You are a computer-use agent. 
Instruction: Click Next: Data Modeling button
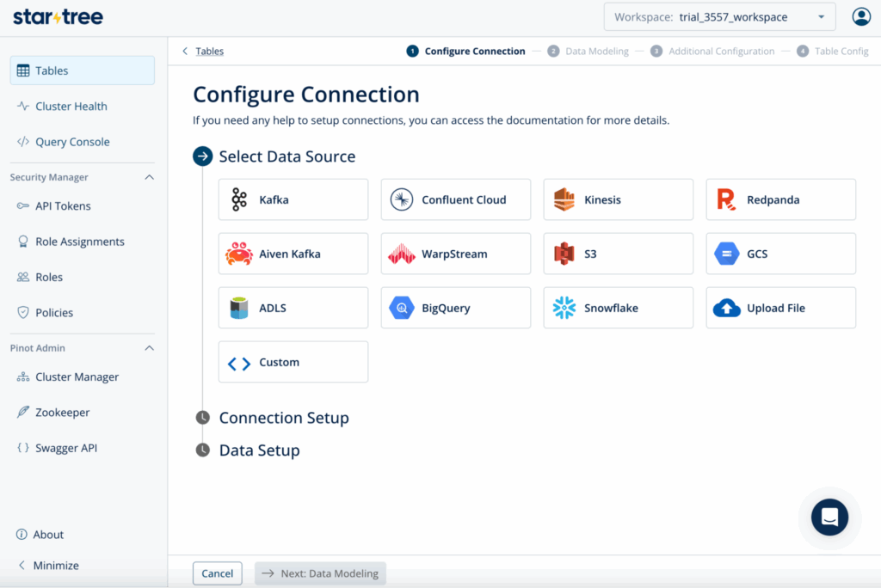pos(320,573)
